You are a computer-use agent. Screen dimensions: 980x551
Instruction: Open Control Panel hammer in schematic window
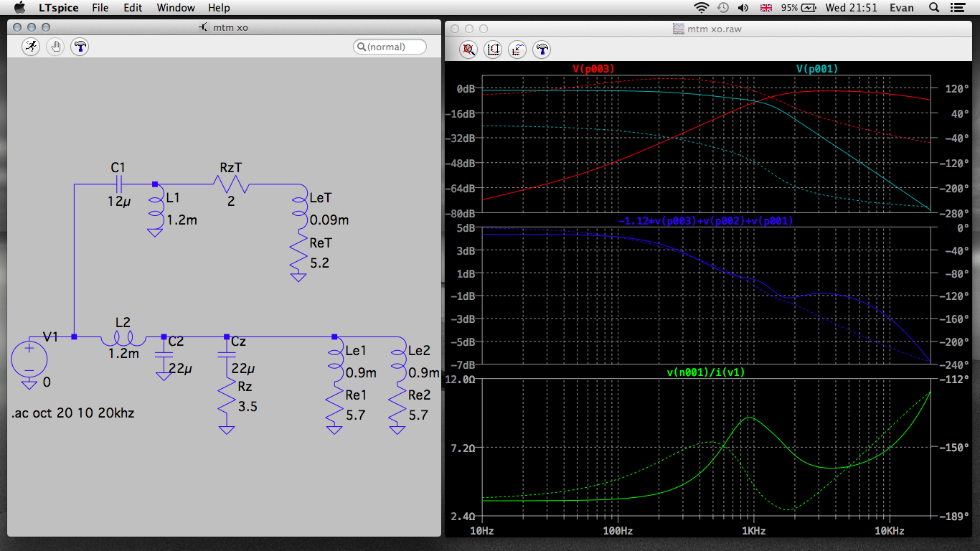(x=80, y=47)
